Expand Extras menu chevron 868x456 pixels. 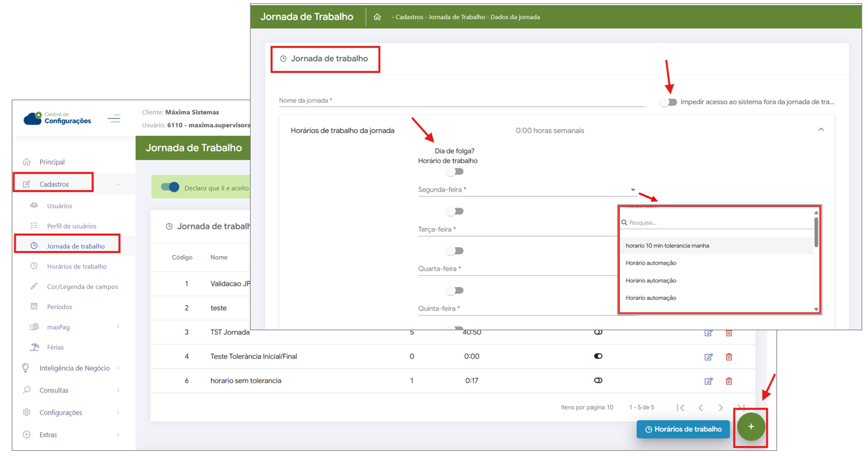coord(118,435)
